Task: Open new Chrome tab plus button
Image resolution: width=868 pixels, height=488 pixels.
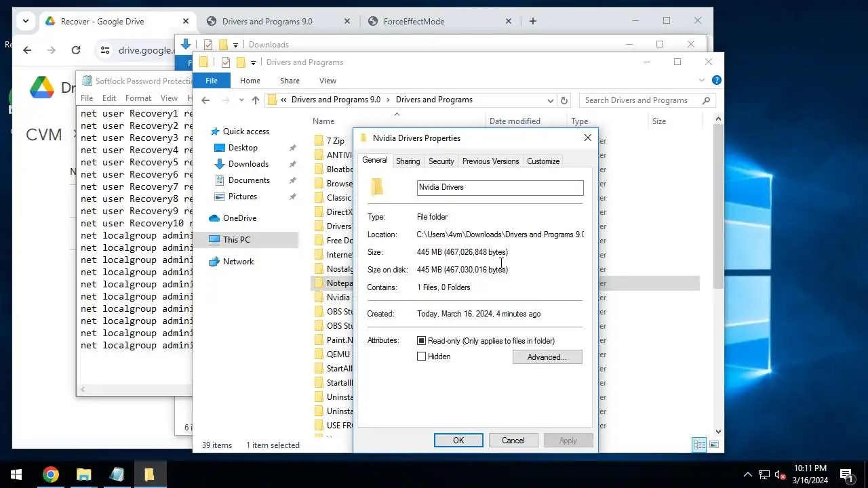Action: 533,21
